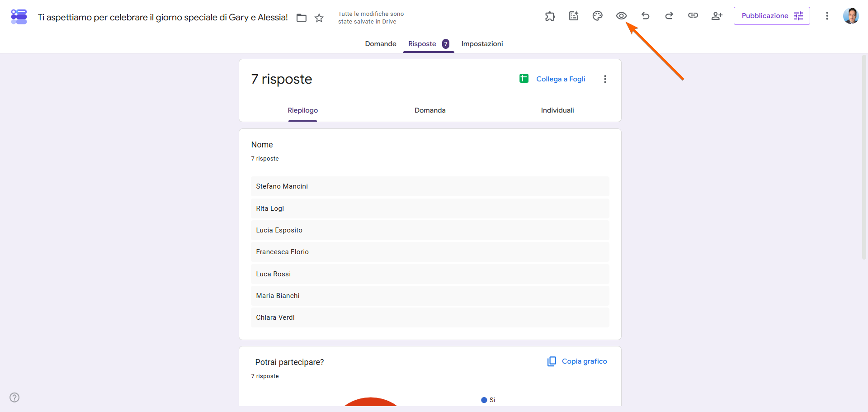The image size is (868, 412).
Task: Click the page vertical scrollbar
Action: point(864,157)
